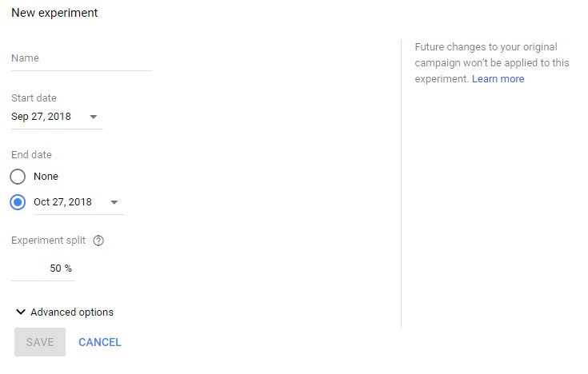Click the Experiment split help question mark
Image resolution: width=588 pixels, height=374 pixels.
pos(98,241)
